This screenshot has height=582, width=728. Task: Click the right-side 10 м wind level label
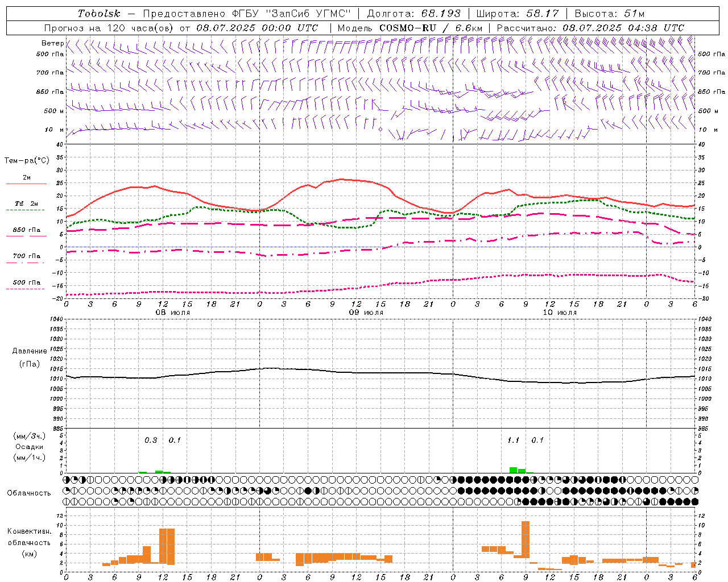click(x=708, y=130)
